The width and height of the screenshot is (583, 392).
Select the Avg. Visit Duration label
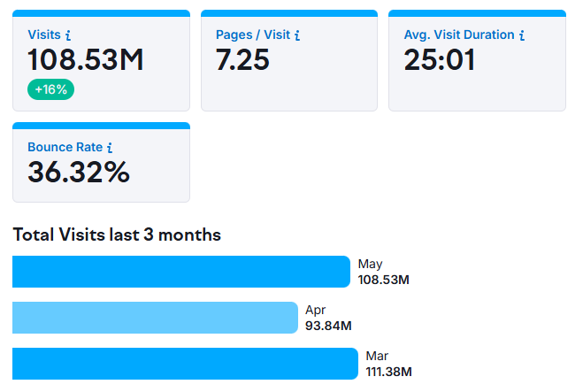459,35
